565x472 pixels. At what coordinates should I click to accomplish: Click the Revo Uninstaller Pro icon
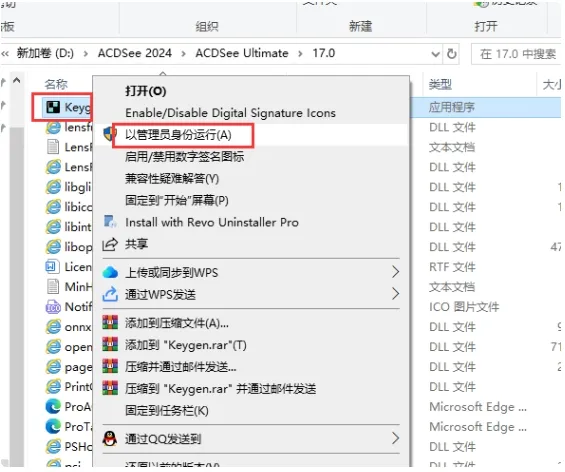(x=110, y=222)
